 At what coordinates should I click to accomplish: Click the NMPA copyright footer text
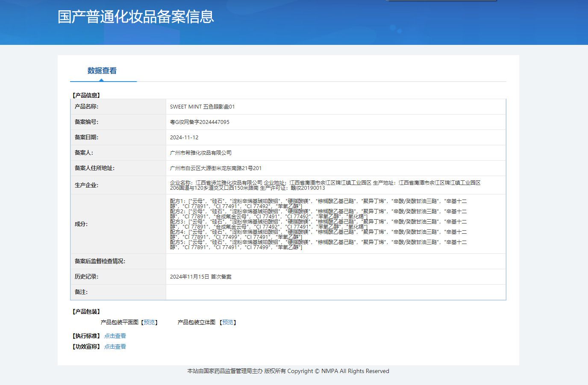coord(288,371)
